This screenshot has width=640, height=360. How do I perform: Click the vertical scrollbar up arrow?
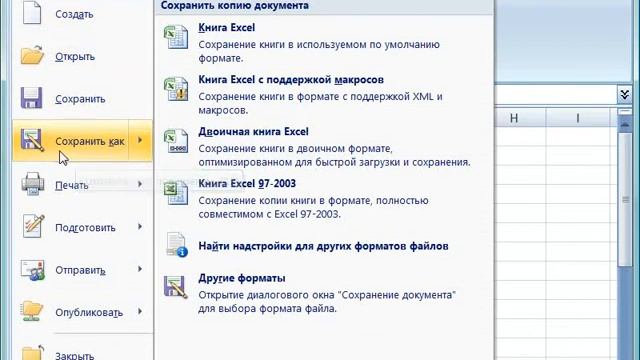(624, 124)
